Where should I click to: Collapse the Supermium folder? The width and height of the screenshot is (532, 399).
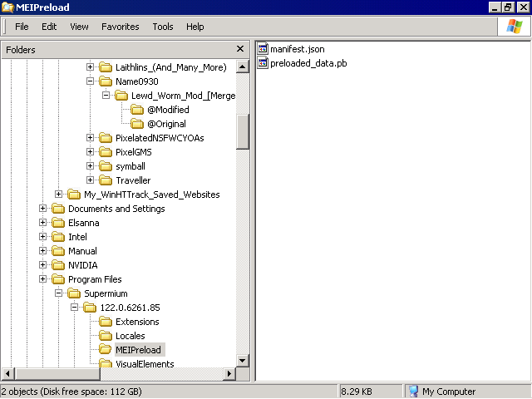[x=58, y=293]
